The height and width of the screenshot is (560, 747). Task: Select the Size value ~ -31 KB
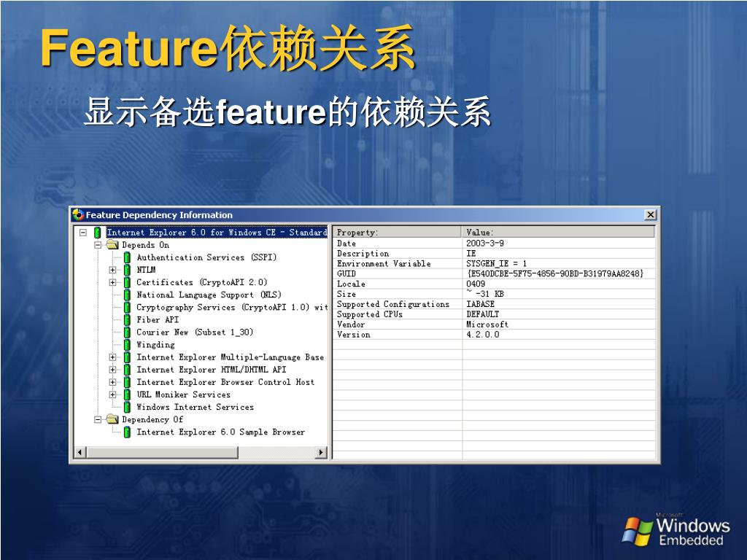[485, 294]
